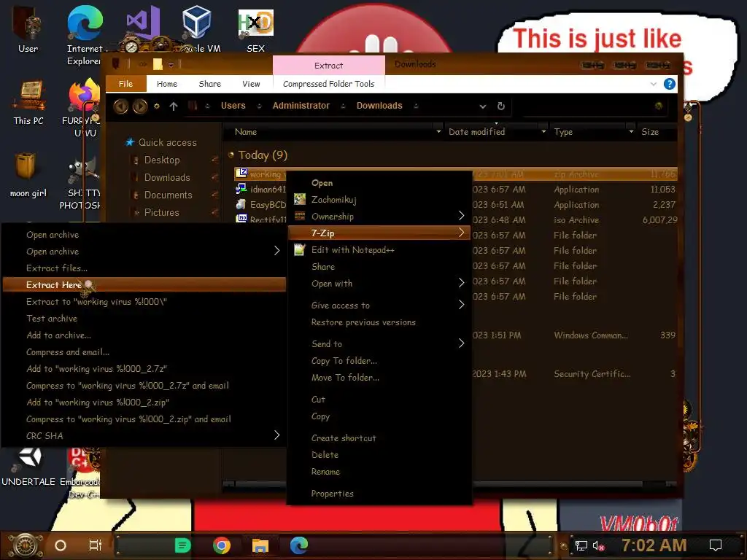Select the 7-Zip context menu item

[379, 233]
